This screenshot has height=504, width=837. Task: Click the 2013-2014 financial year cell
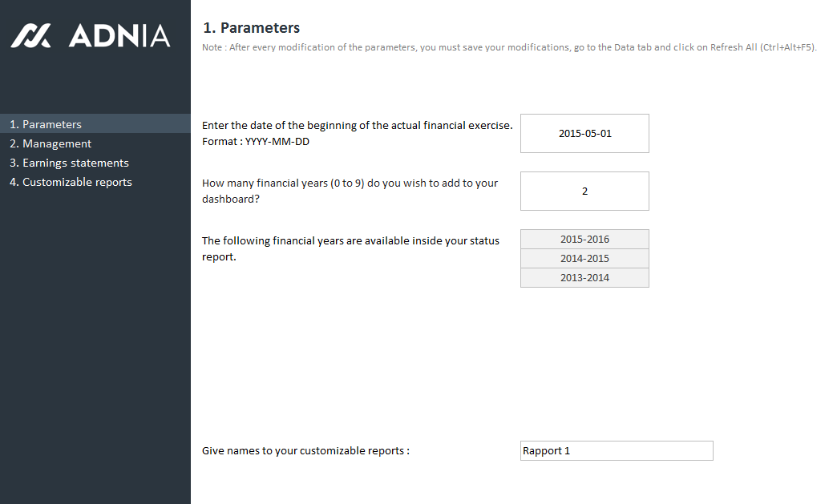click(584, 277)
